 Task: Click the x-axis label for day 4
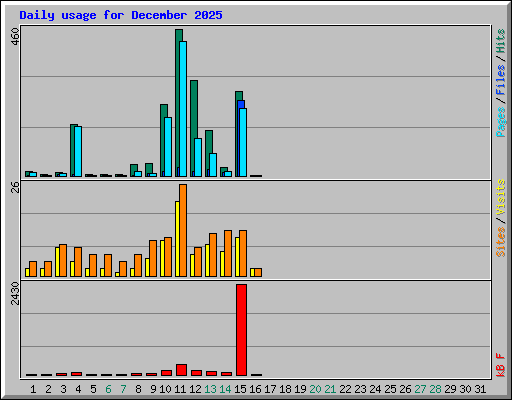point(78,389)
